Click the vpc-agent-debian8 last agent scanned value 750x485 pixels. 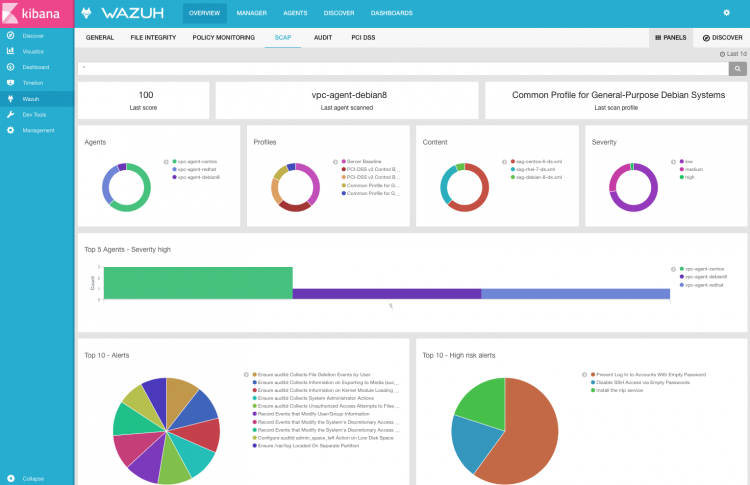click(x=349, y=95)
